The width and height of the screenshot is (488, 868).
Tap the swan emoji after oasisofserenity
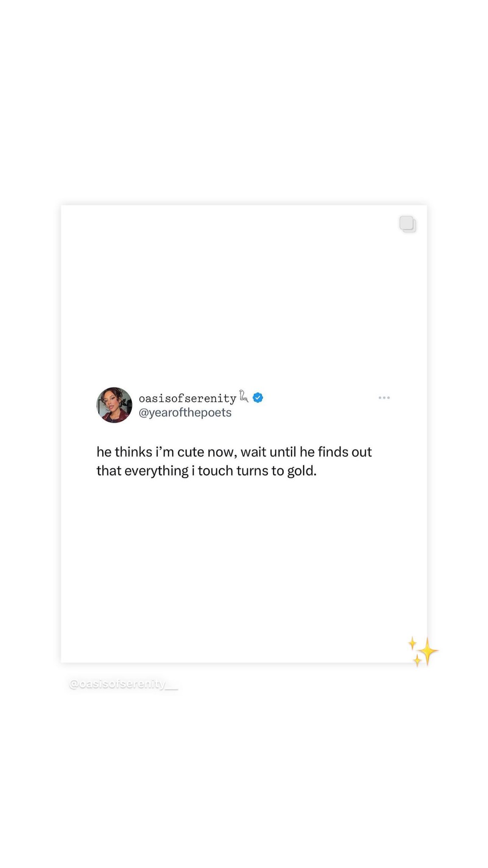point(244,396)
